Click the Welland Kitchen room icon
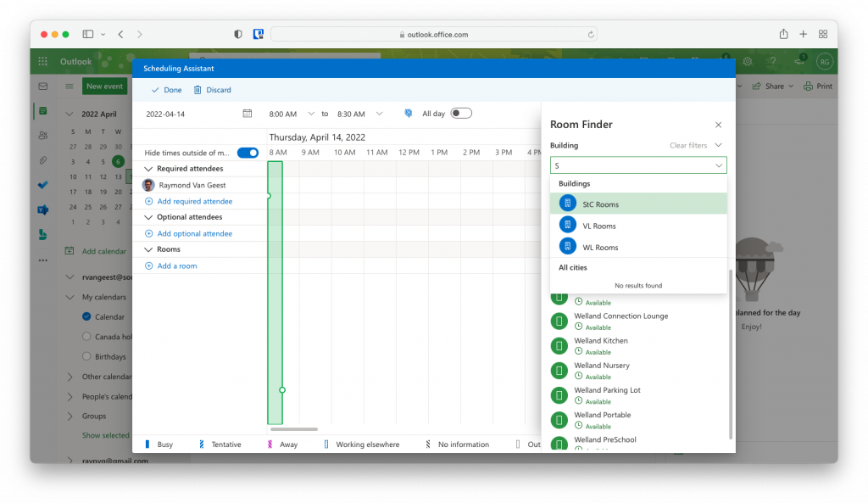 (x=559, y=345)
